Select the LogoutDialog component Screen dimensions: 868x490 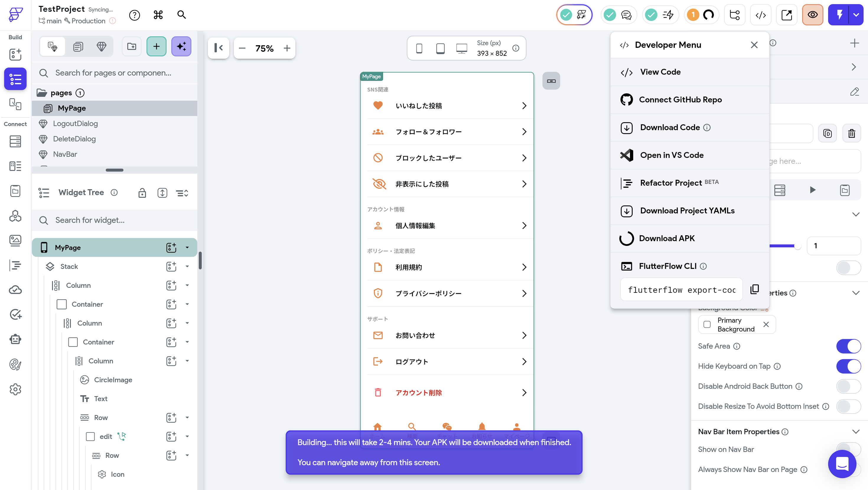[75, 124]
